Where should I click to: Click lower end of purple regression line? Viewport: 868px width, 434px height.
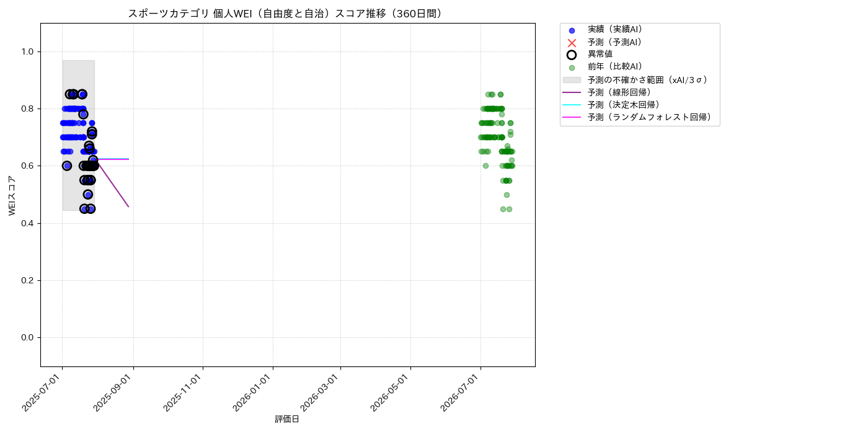(128, 206)
